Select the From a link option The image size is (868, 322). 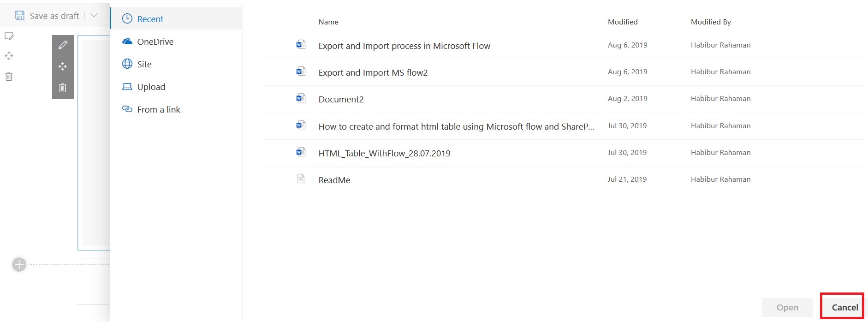[176, 109]
